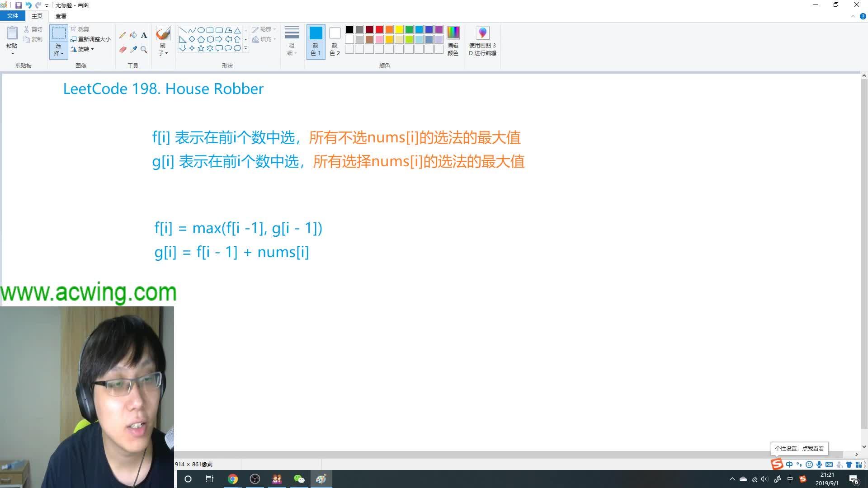Screen dimensions: 868x488
Task: Choose the cloud callout shape
Action: [x=237, y=48]
